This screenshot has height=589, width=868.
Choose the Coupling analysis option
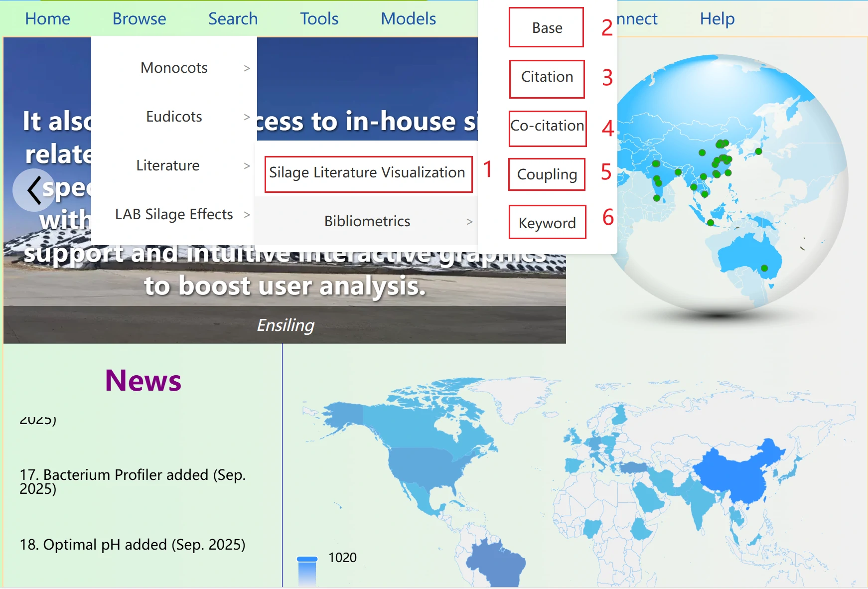[x=547, y=174]
